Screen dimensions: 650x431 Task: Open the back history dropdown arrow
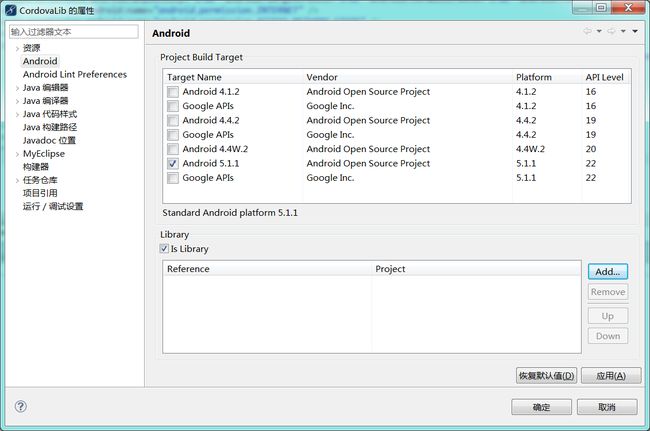[x=599, y=31]
